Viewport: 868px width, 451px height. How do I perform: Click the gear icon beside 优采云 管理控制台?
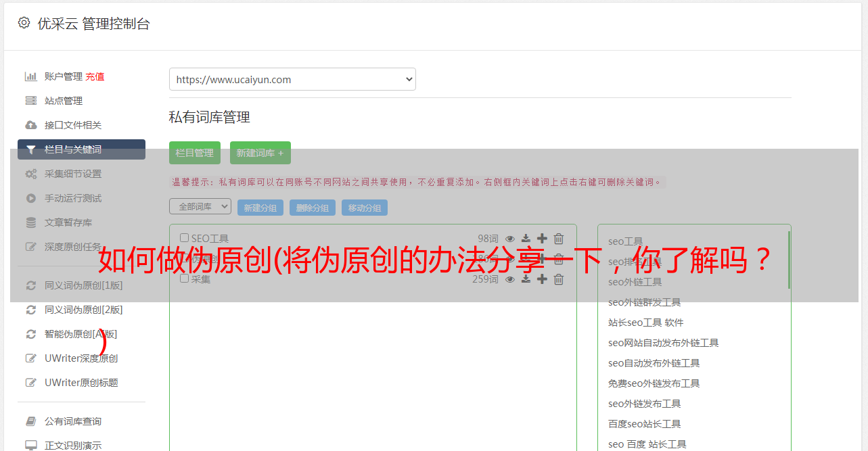coord(24,23)
